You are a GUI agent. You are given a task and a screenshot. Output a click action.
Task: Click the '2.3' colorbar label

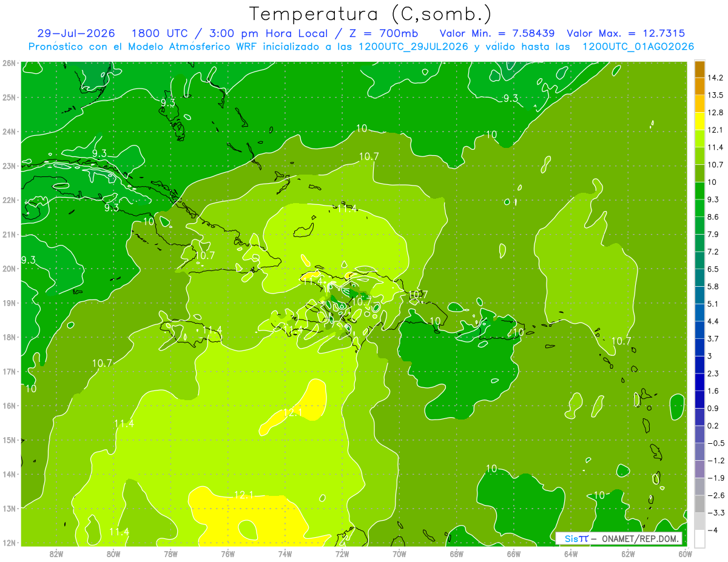point(713,373)
